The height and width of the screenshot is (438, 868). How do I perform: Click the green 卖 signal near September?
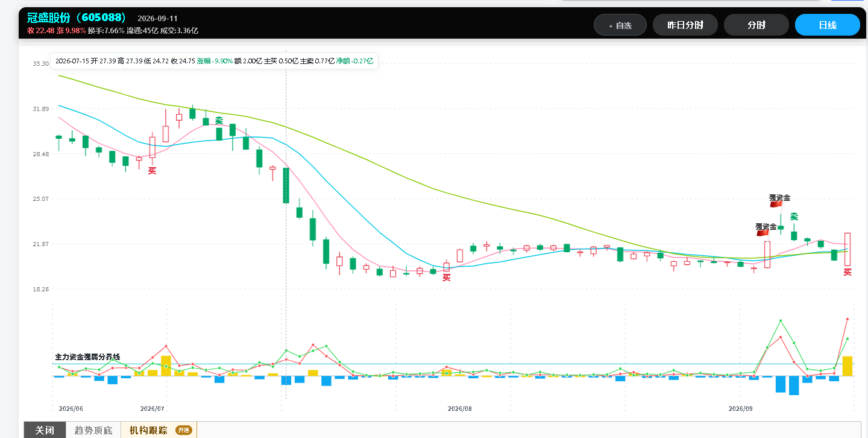[794, 216]
